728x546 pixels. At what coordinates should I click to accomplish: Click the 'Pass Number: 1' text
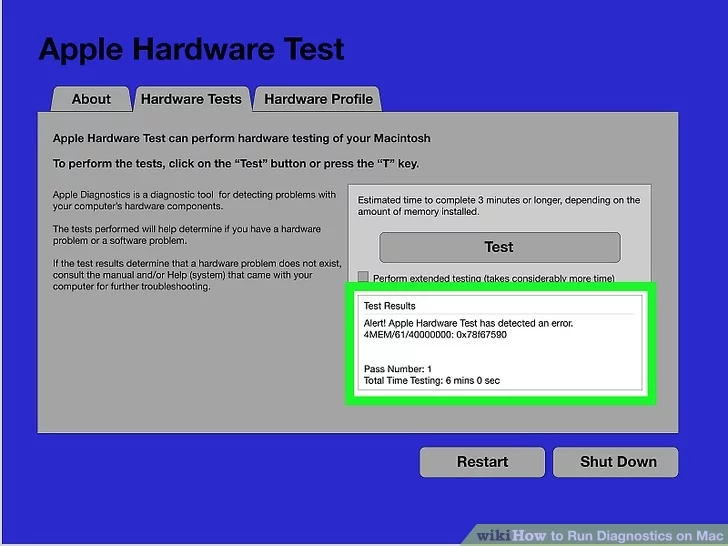[x=397, y=369]
